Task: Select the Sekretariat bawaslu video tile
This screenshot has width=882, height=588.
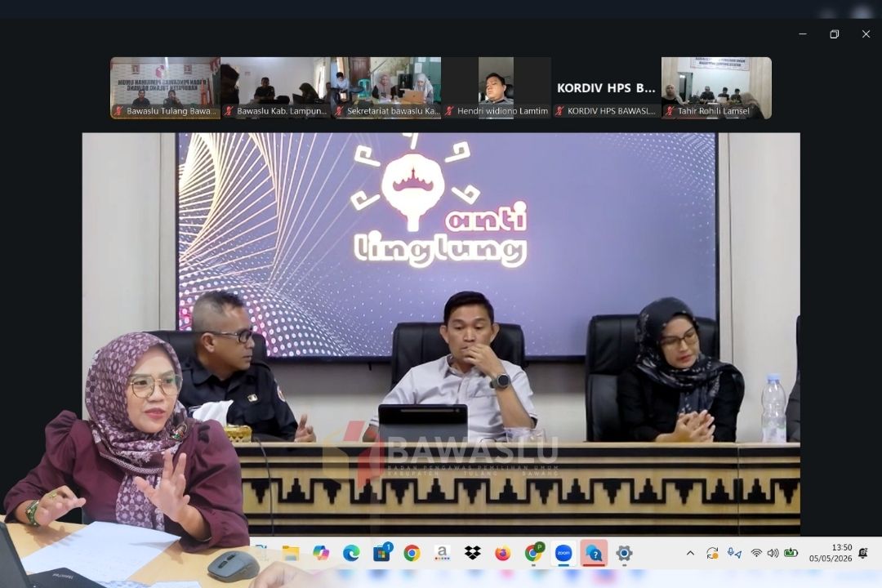Action: click(x=385, y=87)
